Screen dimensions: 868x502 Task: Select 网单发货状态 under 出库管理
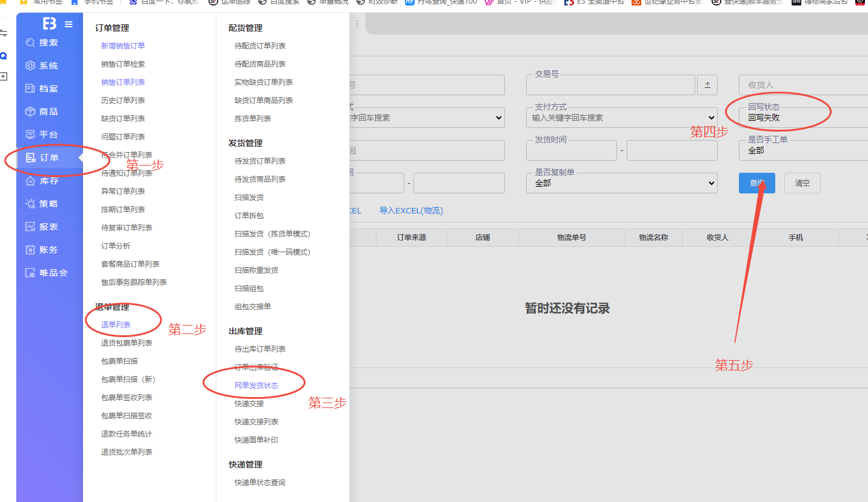[x=256, y=386]
